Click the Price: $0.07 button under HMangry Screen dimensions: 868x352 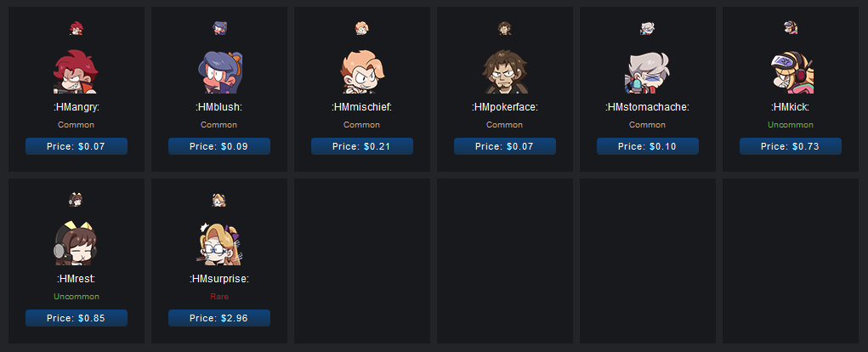click(x=77, y=146)
